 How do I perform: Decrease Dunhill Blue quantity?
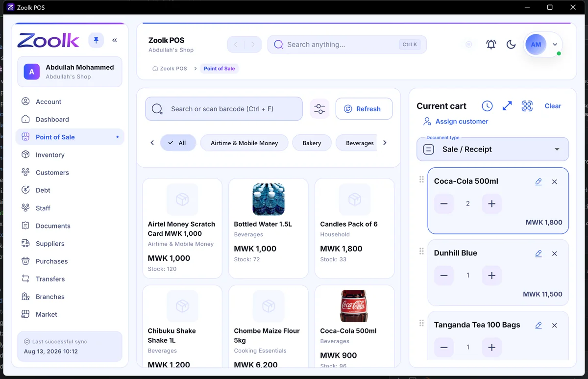(444, 276)
